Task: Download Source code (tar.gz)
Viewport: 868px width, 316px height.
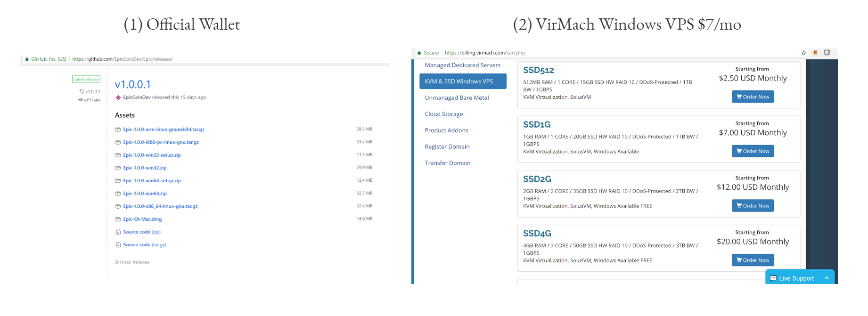Action: 145,245
